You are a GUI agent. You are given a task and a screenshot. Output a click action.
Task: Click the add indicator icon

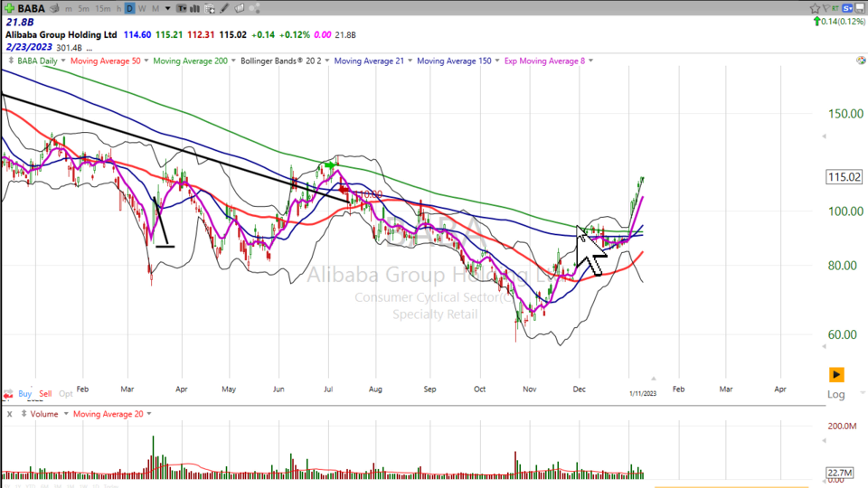(209, 8)
